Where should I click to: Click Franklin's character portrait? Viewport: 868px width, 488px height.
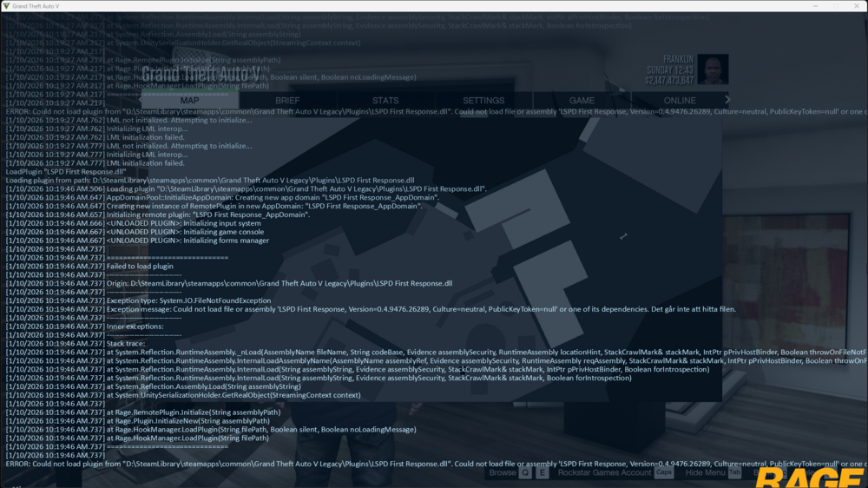coord(713,69)
